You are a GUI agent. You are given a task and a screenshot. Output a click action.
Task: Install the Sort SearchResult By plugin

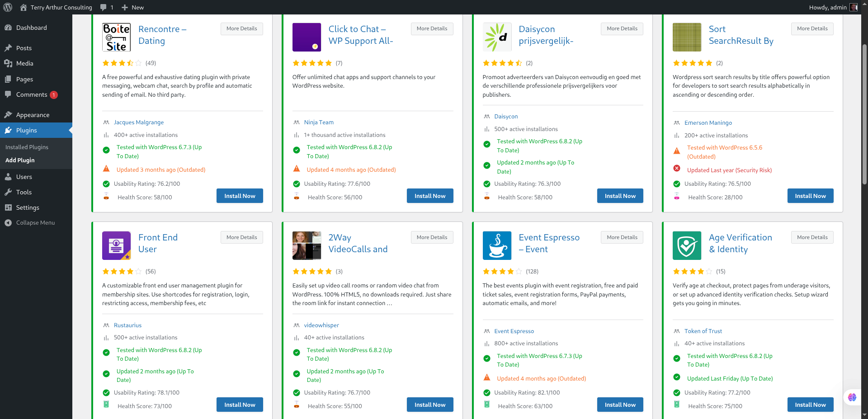point(810,196)
